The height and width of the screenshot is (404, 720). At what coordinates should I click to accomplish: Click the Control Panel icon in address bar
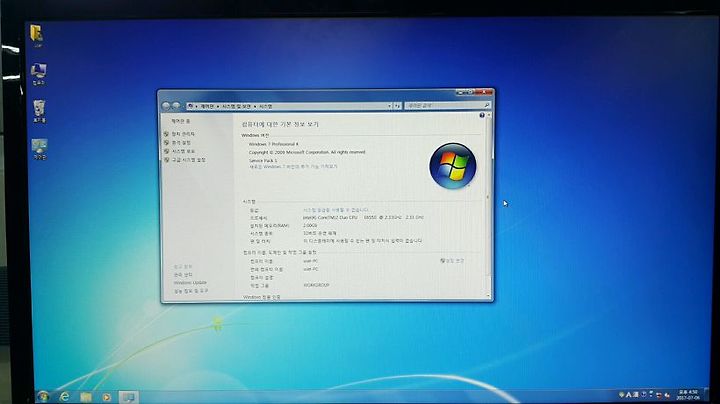pyautogui.click(x=190, y=106)
